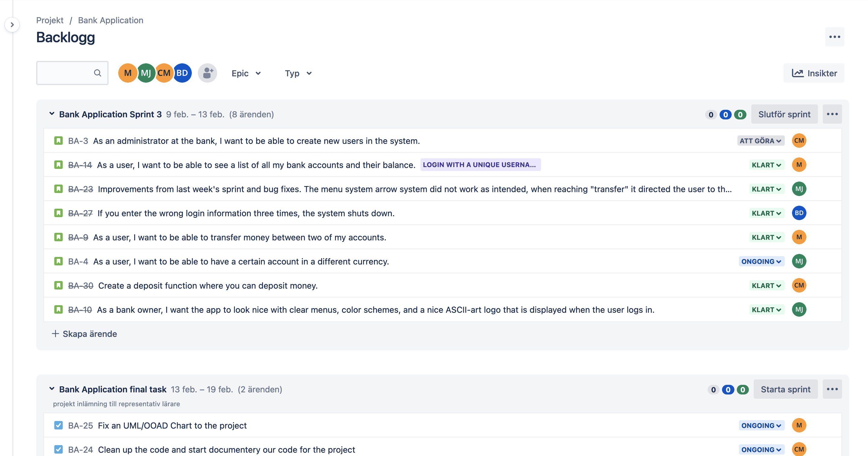Go to the Projekt breadcrumb link
The height and width of the screenshot is (456, 868).
49,20
